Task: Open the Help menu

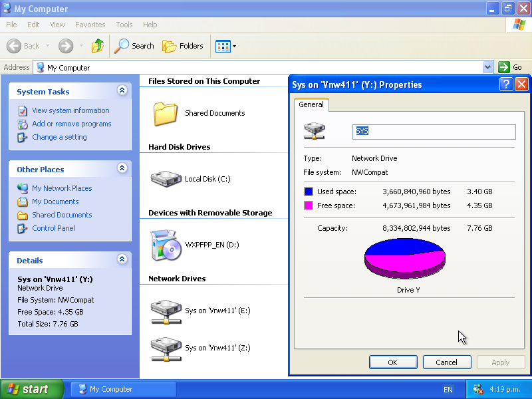Action: pos(150,25)
